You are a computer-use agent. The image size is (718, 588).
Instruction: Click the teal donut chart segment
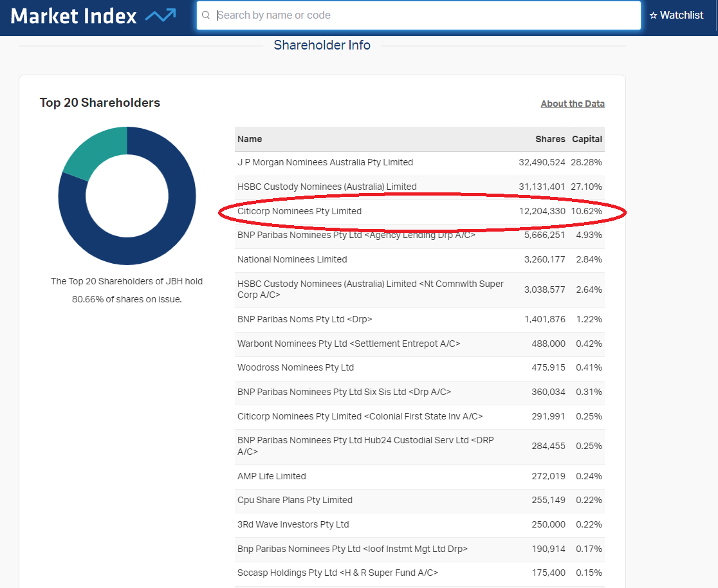point(97,151)
